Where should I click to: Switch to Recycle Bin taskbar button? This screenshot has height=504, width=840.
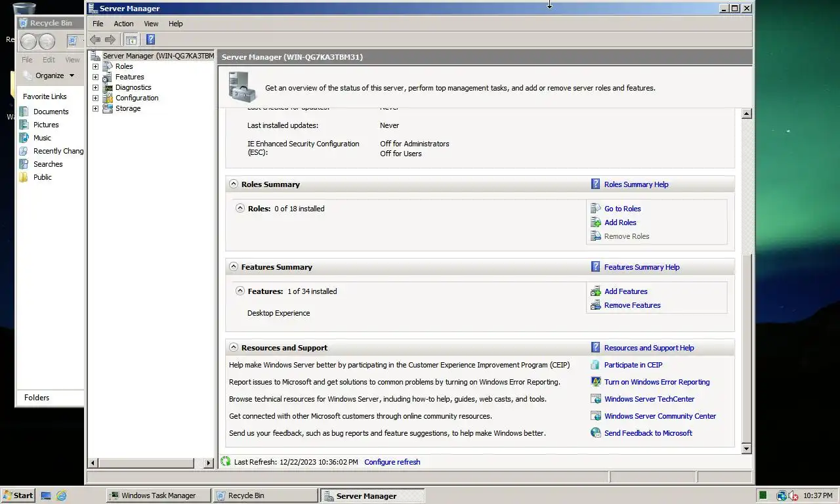tap(266, 495)
